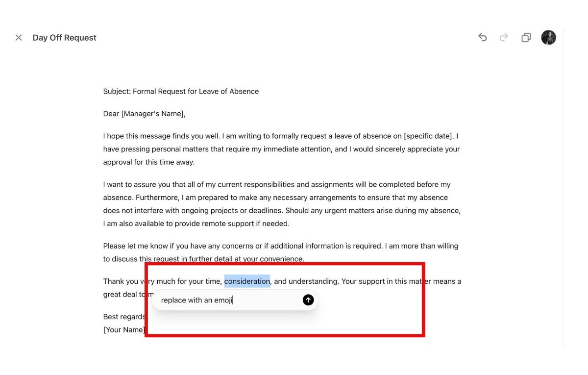Viewport: 588px width, 375px height.
Task: Click the undo arrow icon
Action: 483,38
